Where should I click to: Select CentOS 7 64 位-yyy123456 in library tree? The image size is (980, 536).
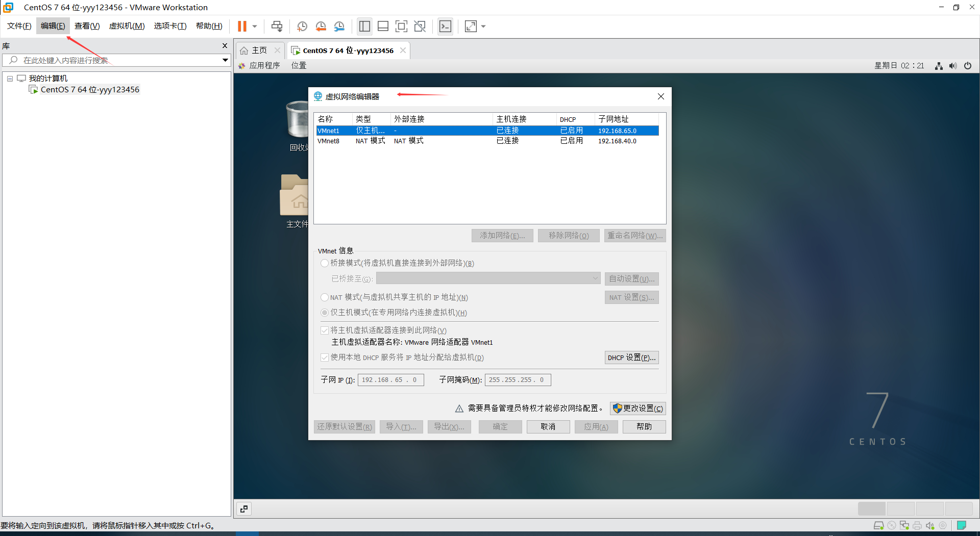click(x=90, y=90)
